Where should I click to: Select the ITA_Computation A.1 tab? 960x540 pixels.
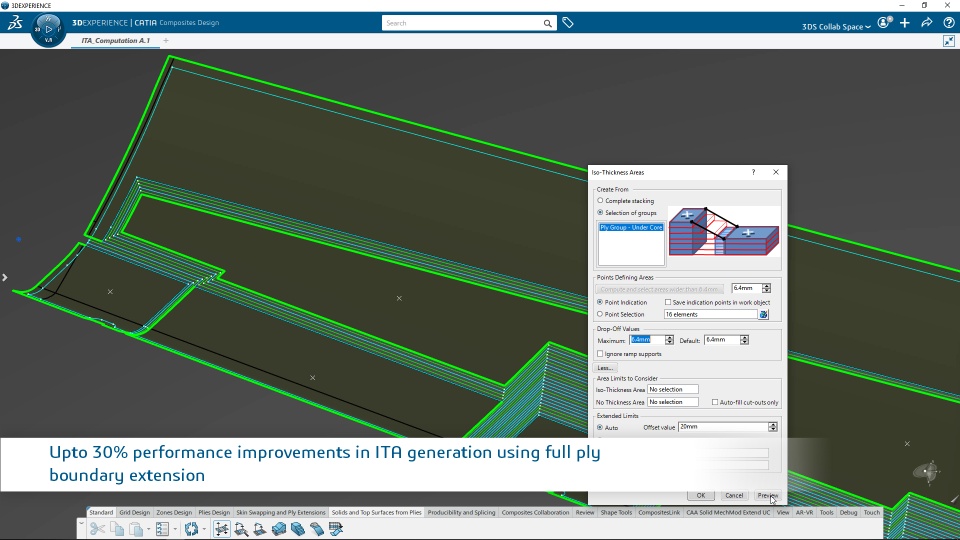[116, 40]
